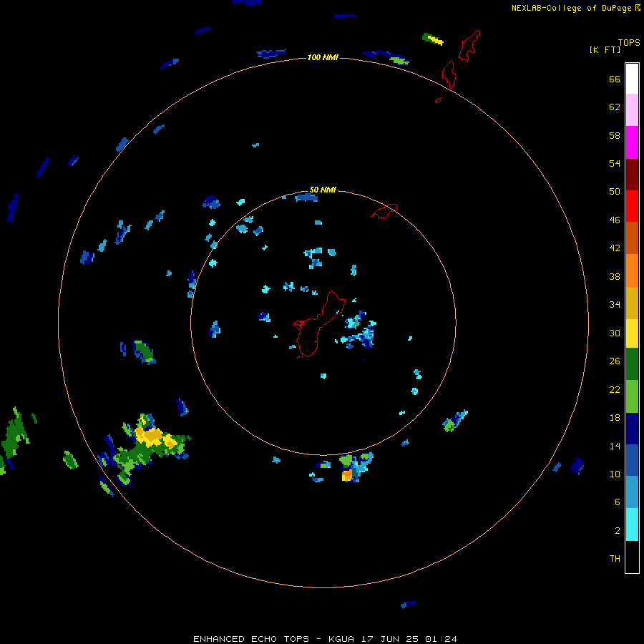Click the northernmost red island outline near top right
Screen dimensions: 644x644
tap(470, 46)
